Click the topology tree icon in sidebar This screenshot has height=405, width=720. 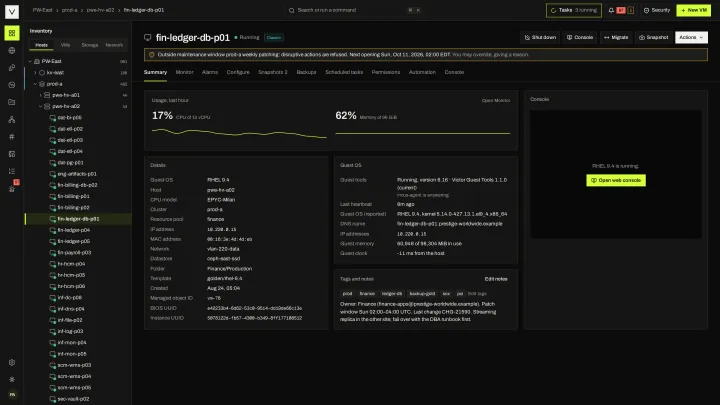coord(12,119)
